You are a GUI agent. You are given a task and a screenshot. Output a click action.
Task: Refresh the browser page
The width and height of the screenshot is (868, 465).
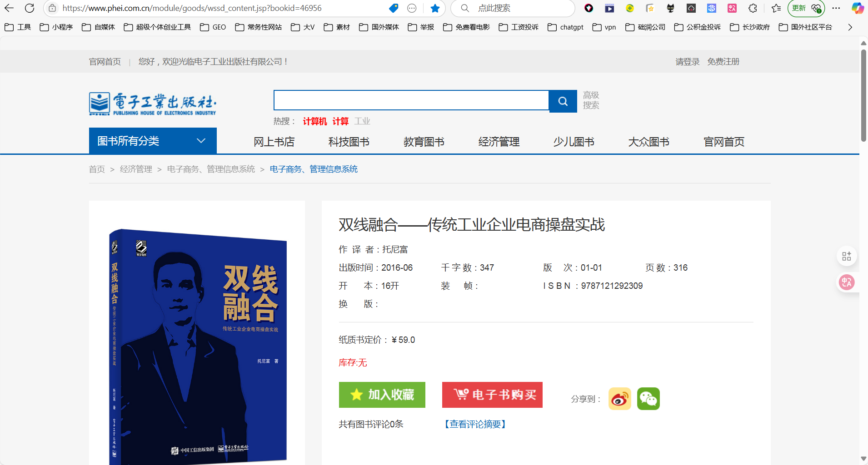click(x=30, y=8)
